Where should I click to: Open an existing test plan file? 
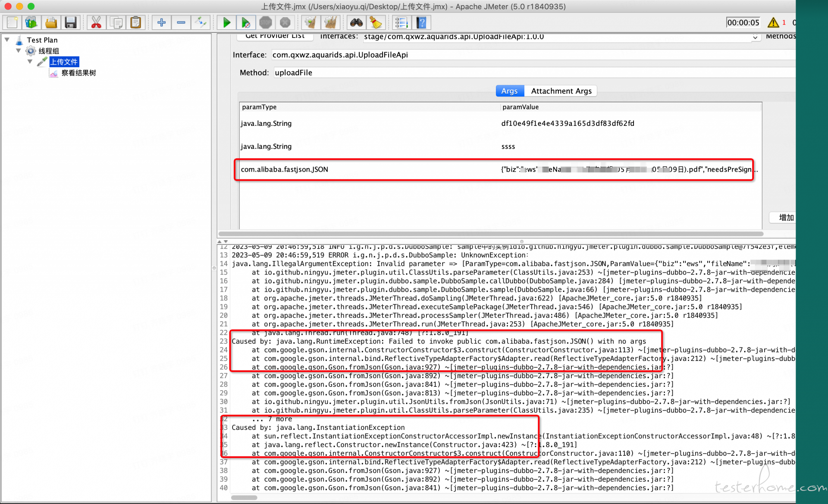coord(51,22)
